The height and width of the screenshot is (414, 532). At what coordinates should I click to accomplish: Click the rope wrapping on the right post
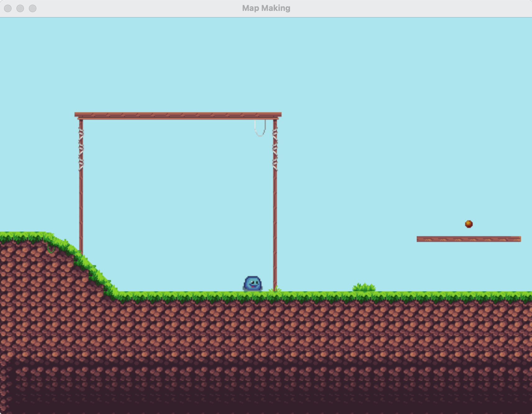pyautogui.click(x=275, y=149)
